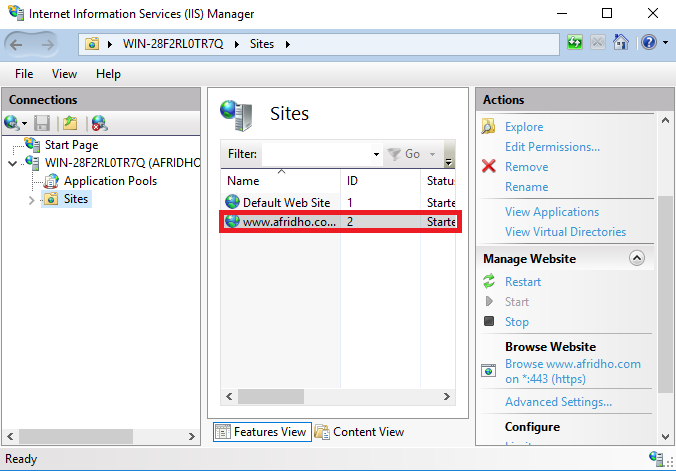676x471 pixels.
Task: Click the Rename action link
Action: pos(526,187)
